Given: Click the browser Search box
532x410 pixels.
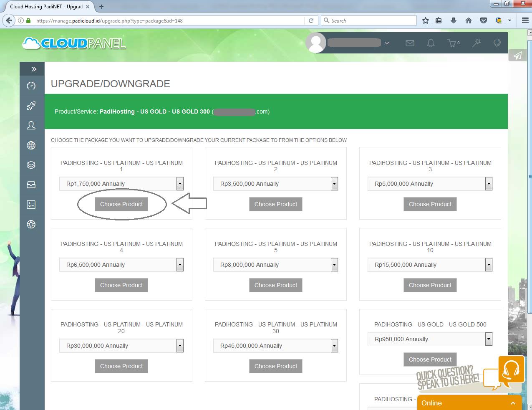Looking at the screenshot, I should (368, 20).
